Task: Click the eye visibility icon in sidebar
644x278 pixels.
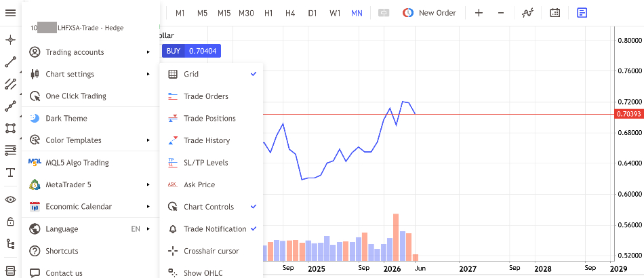Action: click(10, 199)
